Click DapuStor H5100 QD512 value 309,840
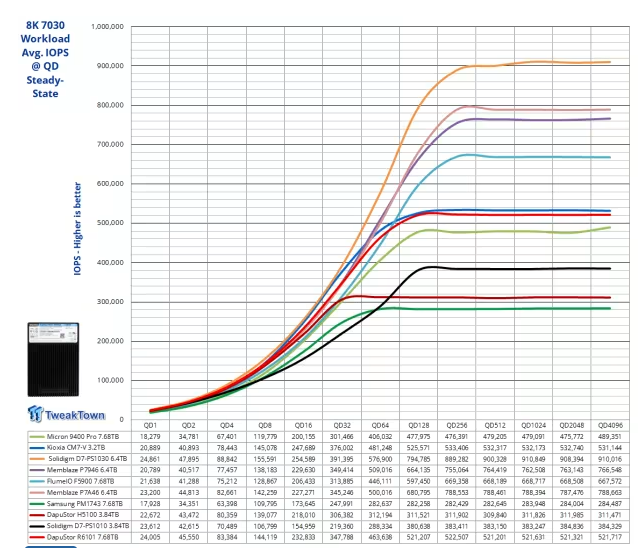Viewport: 640px width, 548px height. (495, 515)
